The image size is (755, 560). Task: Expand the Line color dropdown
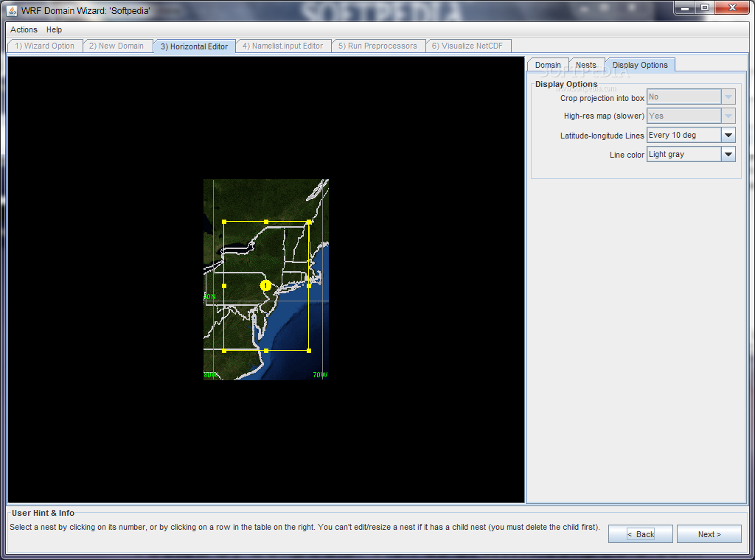pos(690,155)
